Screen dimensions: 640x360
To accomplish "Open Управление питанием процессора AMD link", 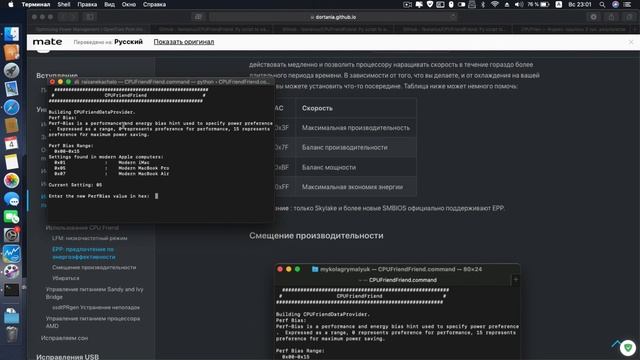I will 93,322.
